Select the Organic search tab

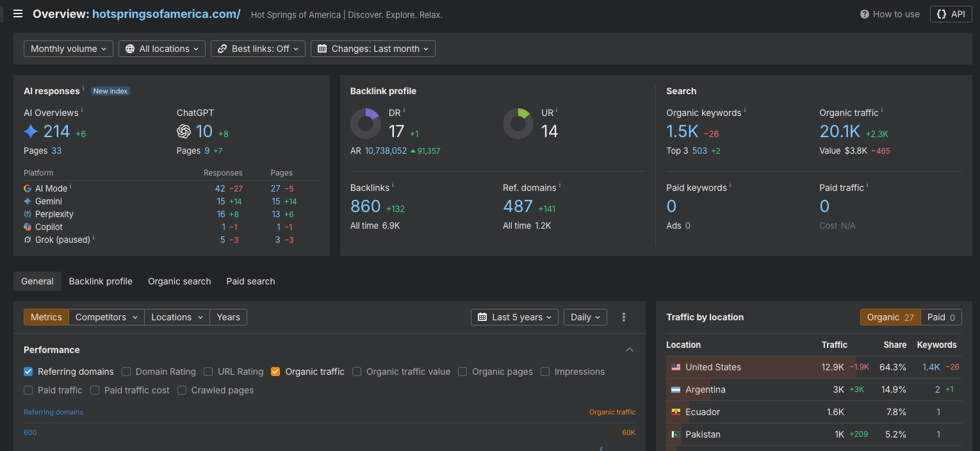click(179, 281)
